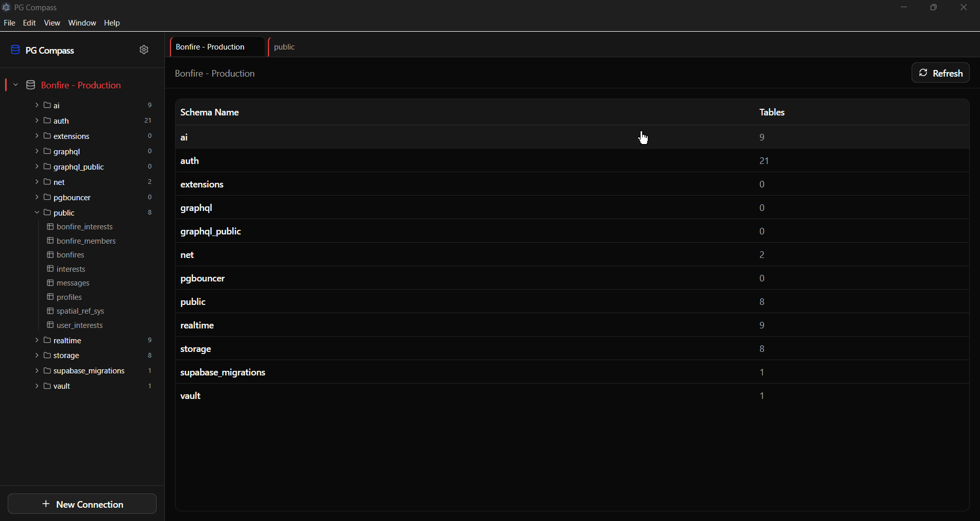Select the Bonfire - Production tab
Viewport: 980px width, 521px height.
pyautogui.click(x=217, y=47)
